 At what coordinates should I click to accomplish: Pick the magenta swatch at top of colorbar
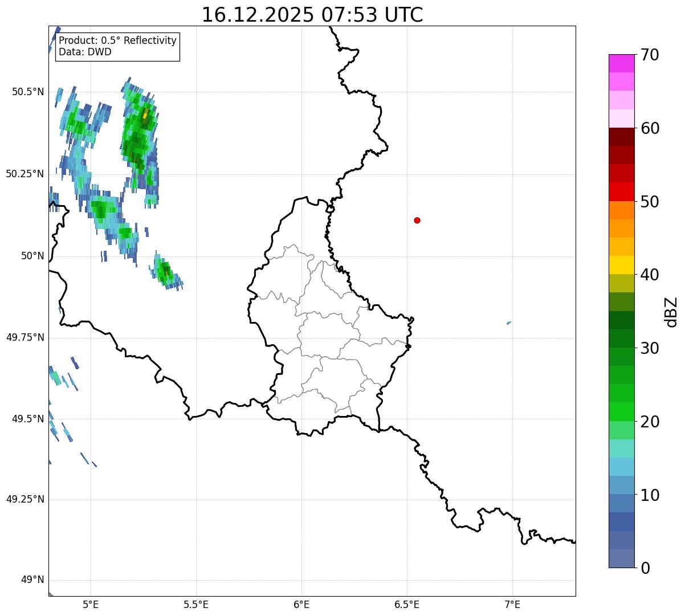(x=621, y=63)
